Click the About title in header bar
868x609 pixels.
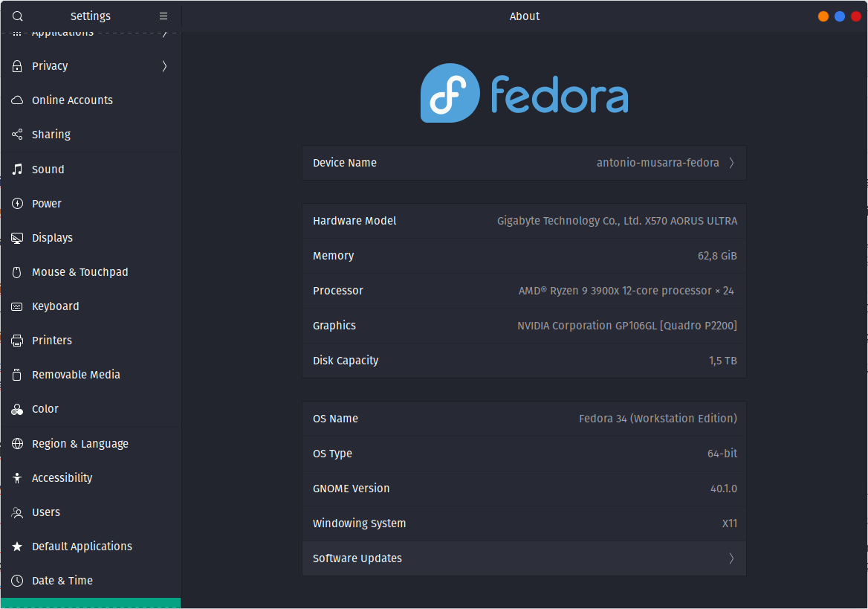[524, 16]
